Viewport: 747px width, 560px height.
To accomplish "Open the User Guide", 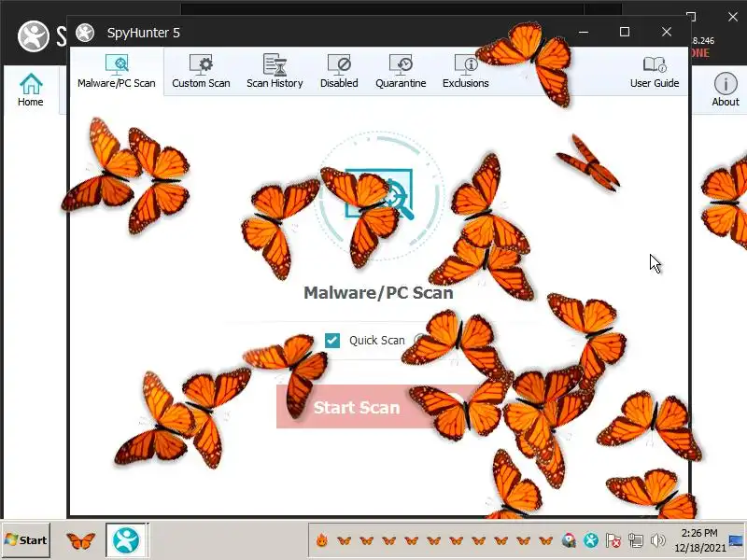I will coord(655,72).
